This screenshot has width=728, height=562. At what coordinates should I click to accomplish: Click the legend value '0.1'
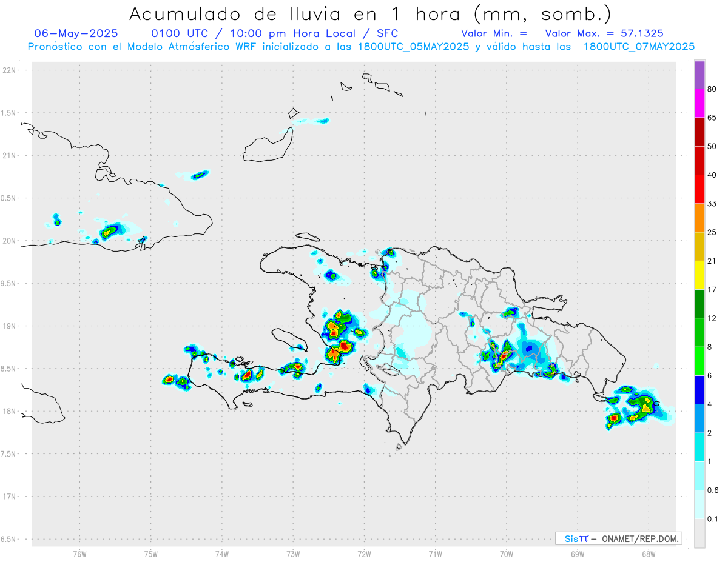click(x=713, y=518)
